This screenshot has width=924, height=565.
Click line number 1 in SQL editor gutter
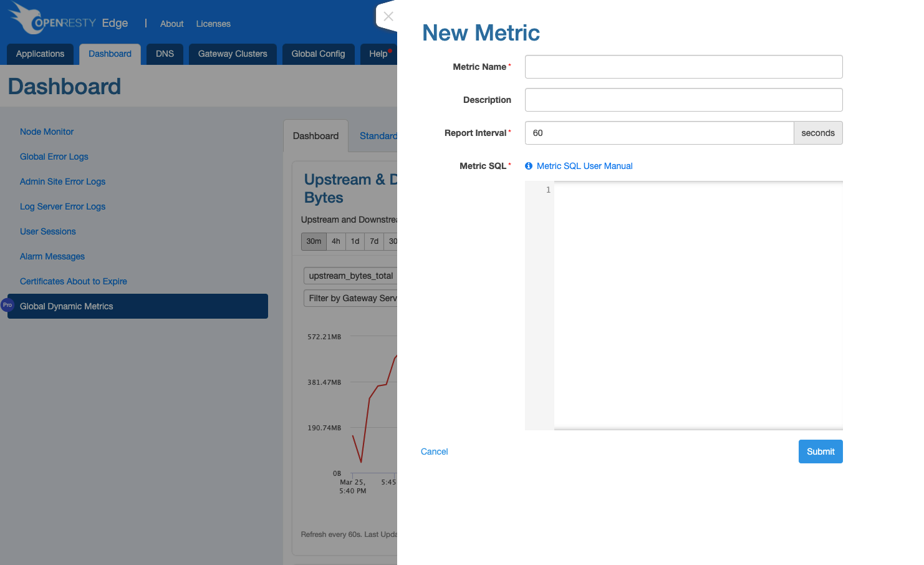click(548, 190)
